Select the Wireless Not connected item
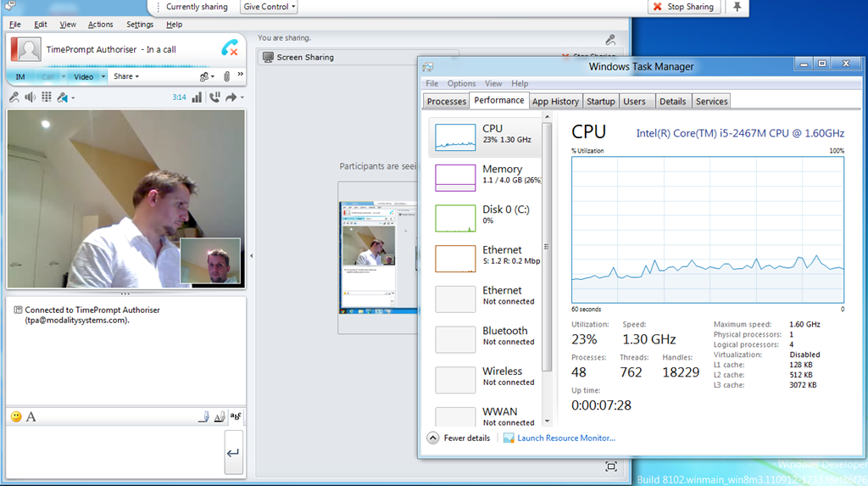This screenshot has width=868, height=486. pyautogui.click(x=484, y=380)
